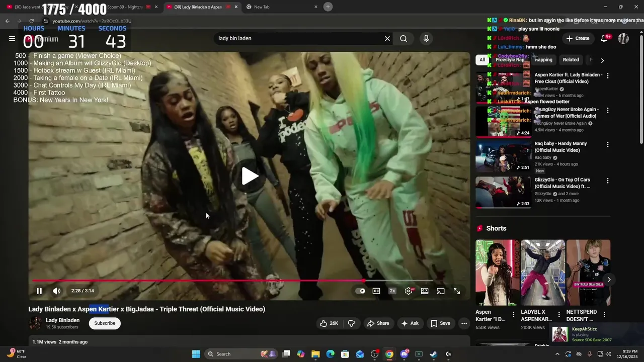Open options for Aspen Kartier short

[513, 315]
